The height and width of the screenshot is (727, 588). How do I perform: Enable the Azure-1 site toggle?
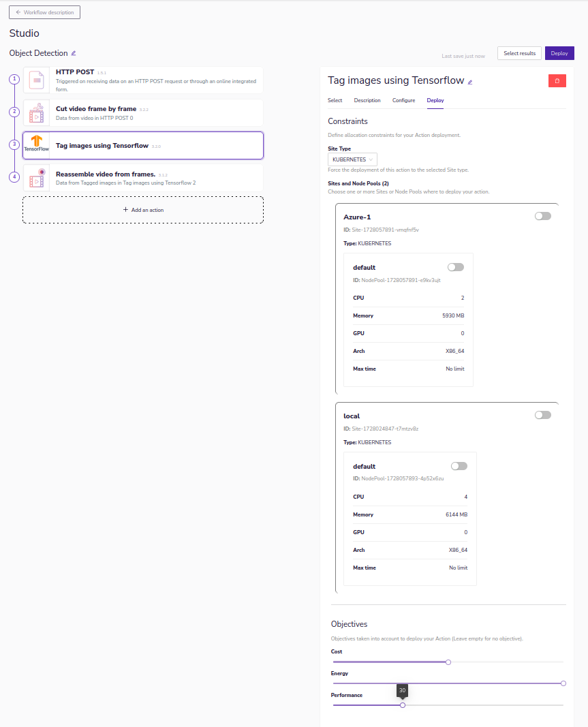(x=542, y=216)
